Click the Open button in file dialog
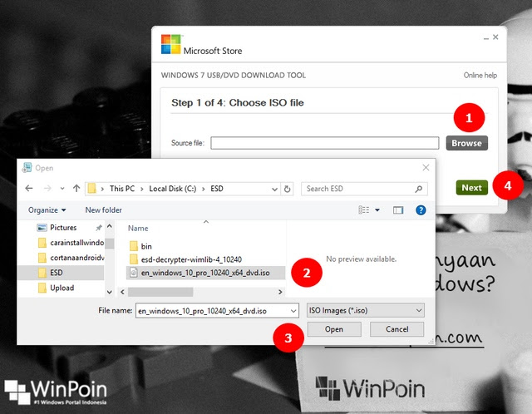532x414 pixels. tap(334, 329)
